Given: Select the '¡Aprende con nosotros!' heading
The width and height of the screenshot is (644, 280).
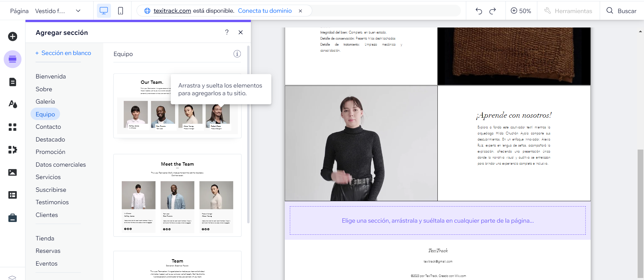Looking at the screenshot, I should (514, 115).
